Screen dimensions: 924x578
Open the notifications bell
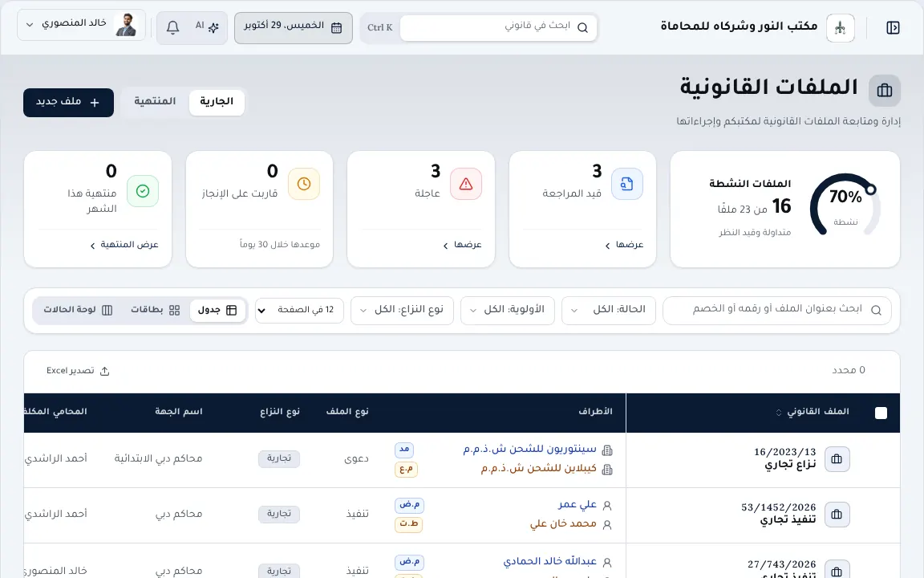coord(172,27)
